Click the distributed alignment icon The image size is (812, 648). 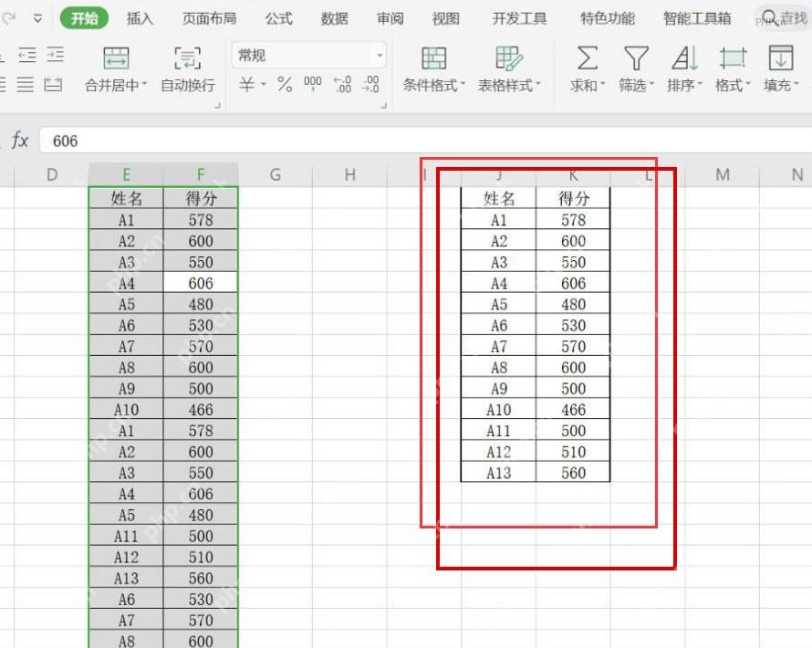click(x=53, y=84)
